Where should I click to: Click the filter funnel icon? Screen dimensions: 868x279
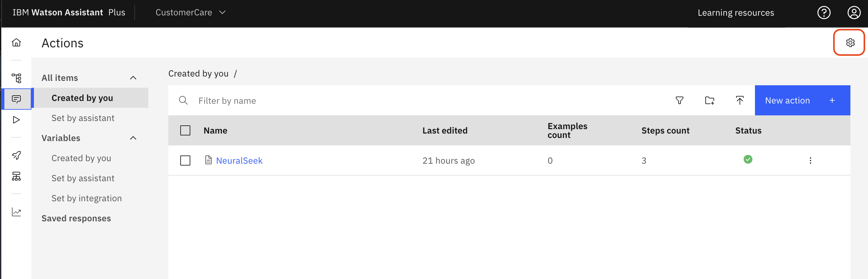pyautogui.click(x=679, y=100)
